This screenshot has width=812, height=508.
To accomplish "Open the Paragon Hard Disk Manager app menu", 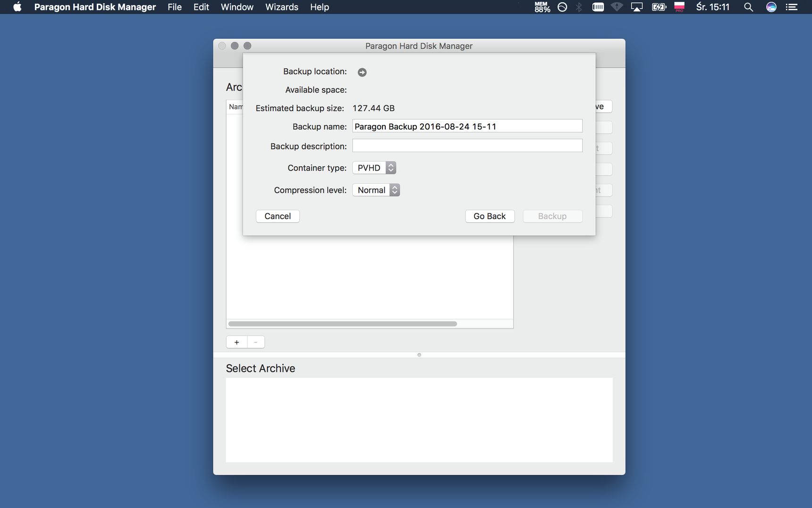I will (95, 7).
